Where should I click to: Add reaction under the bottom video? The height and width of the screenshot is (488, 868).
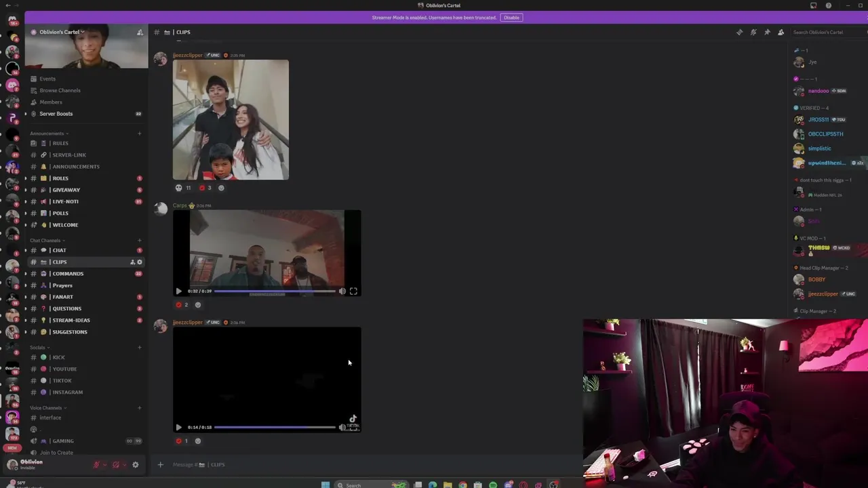click(198, 441)
